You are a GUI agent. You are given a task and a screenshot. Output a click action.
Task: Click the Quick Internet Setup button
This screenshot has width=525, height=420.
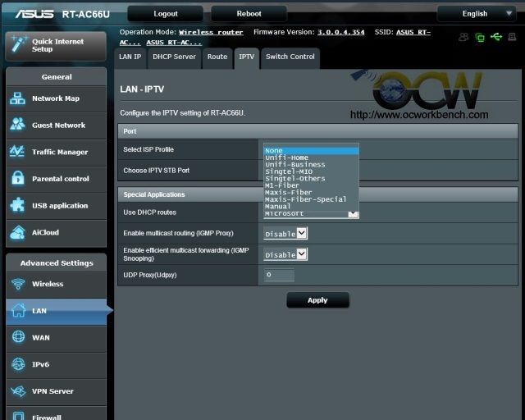click(56, 46)
